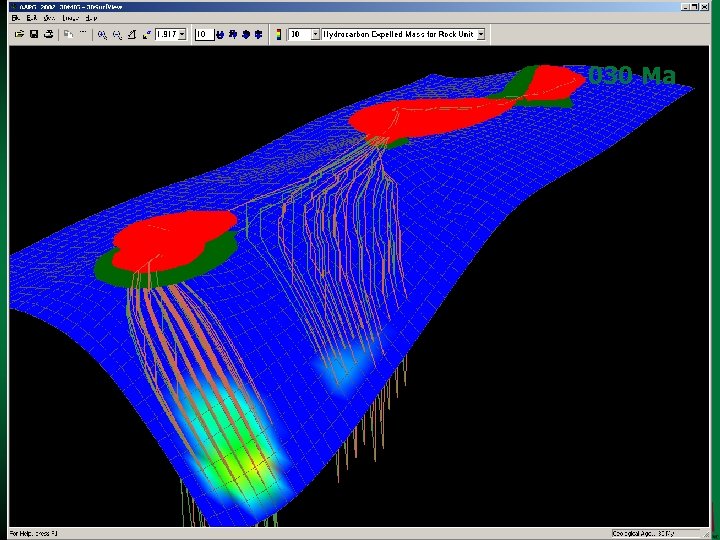Expand the age dropdown showing 30
Viewport: 720px width, 540px height.
(315, 34)
